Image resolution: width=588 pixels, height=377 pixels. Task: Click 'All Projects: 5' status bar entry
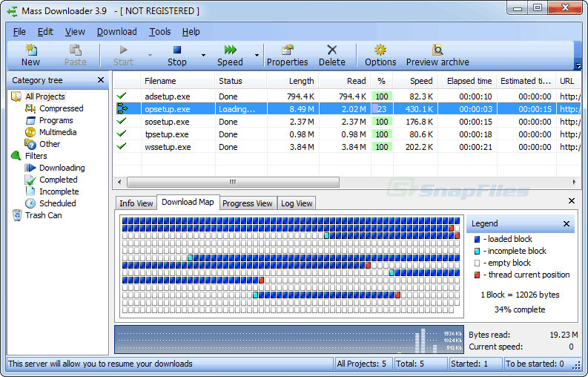(362, 364)
